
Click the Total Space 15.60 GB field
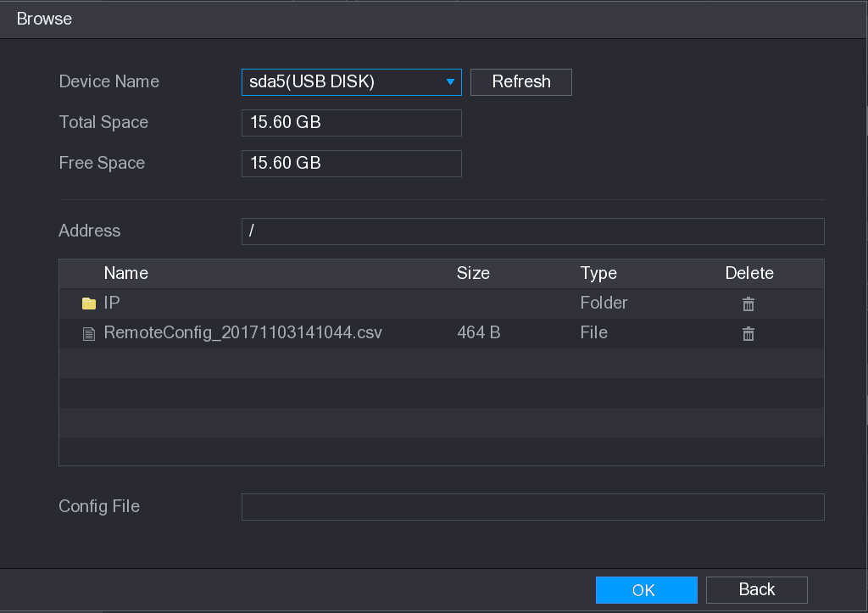(x=352, y=122)
